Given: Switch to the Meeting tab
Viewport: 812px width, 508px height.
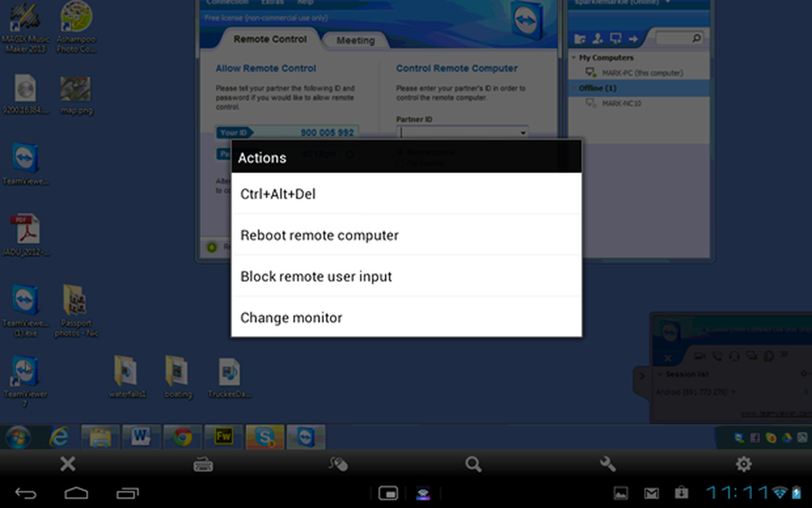Looking at the screenshot, I should pyautogui.click(x=356, y=40).
